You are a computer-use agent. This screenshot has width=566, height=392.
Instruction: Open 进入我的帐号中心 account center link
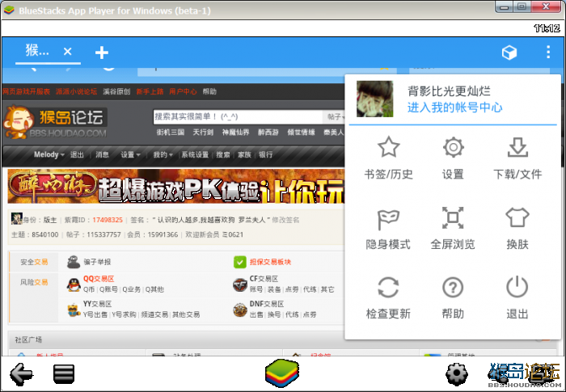click(454, 107)
